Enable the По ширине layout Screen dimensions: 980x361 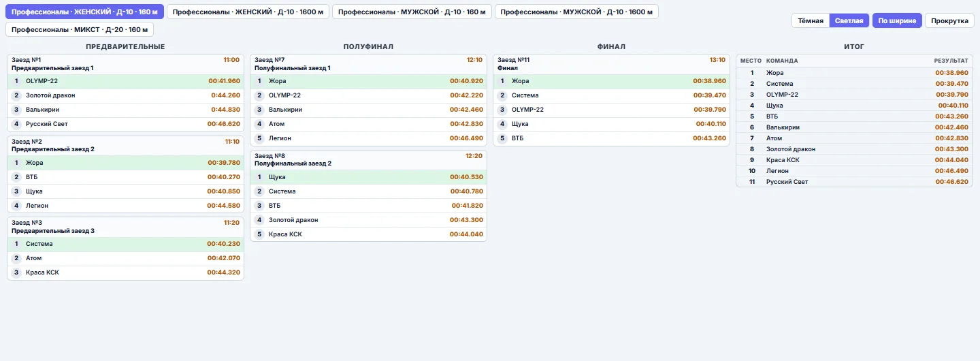point(897,21)
